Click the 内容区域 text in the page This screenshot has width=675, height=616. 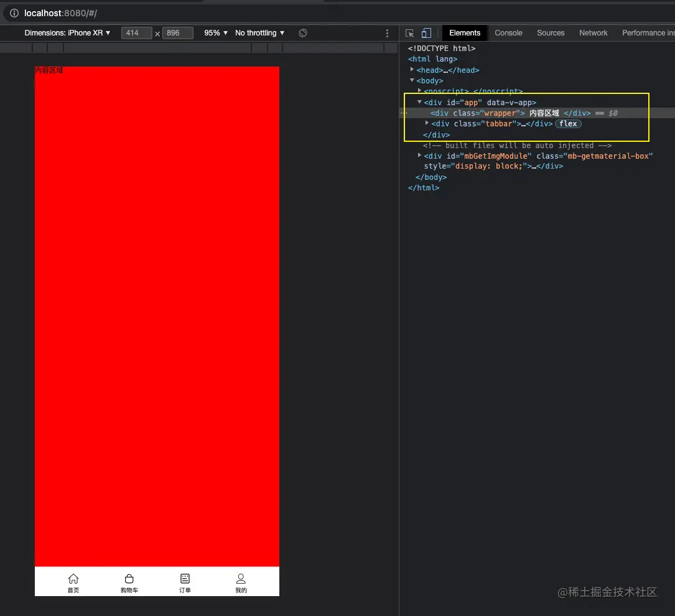[x=49, y=70]
